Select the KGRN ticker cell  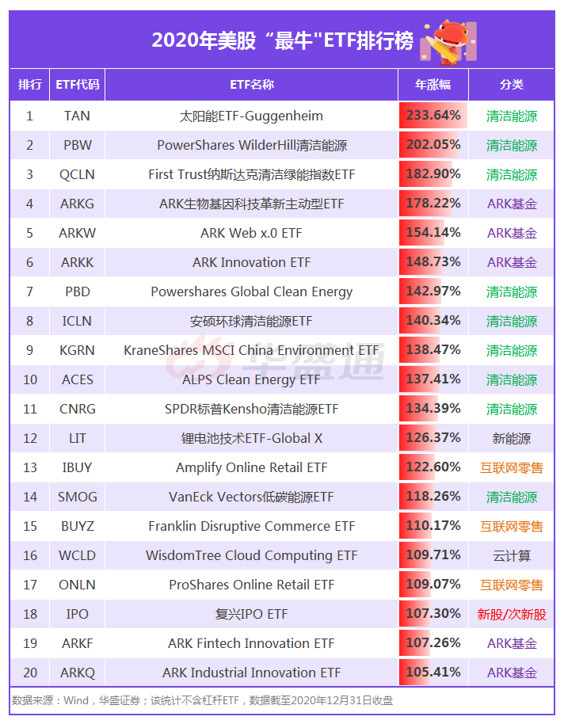point(77,349)
